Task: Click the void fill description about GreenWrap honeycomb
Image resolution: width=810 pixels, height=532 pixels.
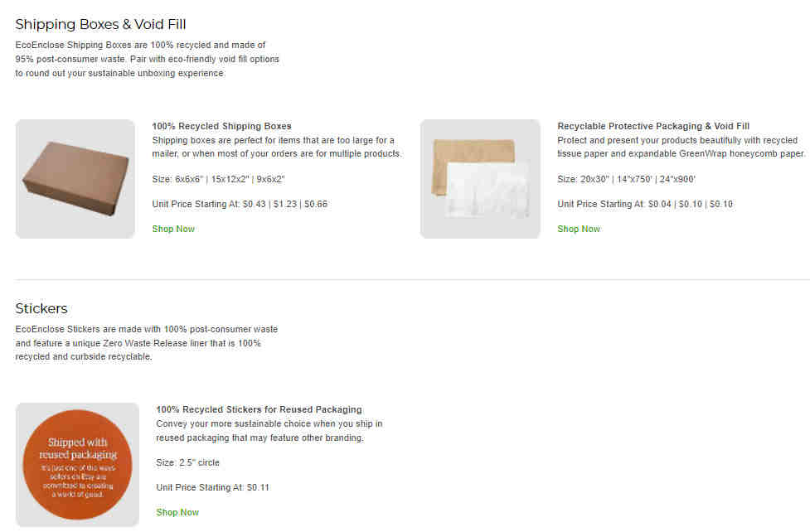Action: tap(681, 148)
